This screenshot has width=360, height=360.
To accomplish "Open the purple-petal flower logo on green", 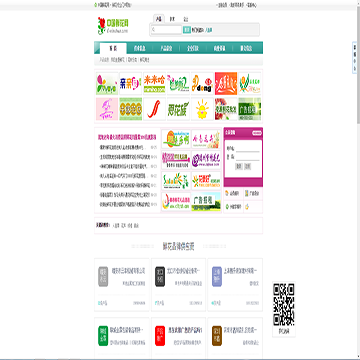I will [107, 84].
